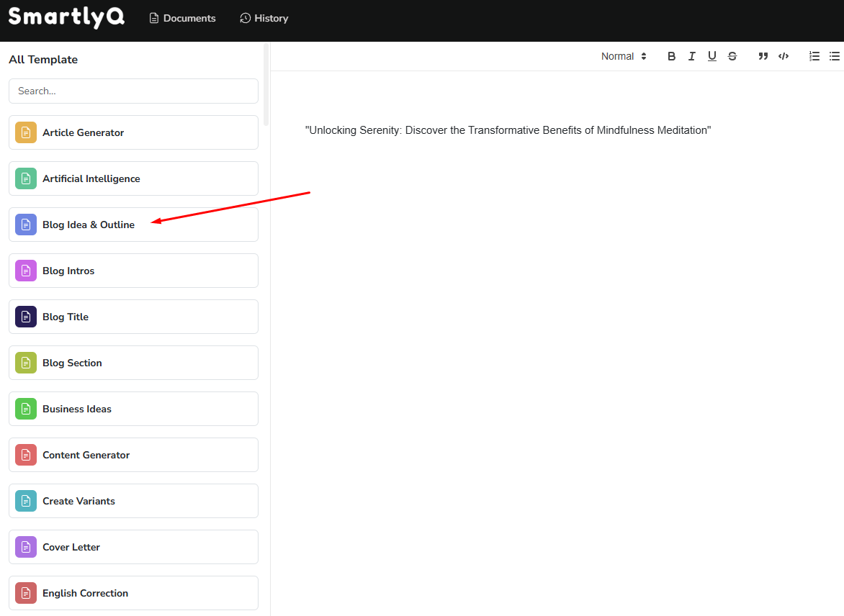Click the template list scrollbar

266,85
